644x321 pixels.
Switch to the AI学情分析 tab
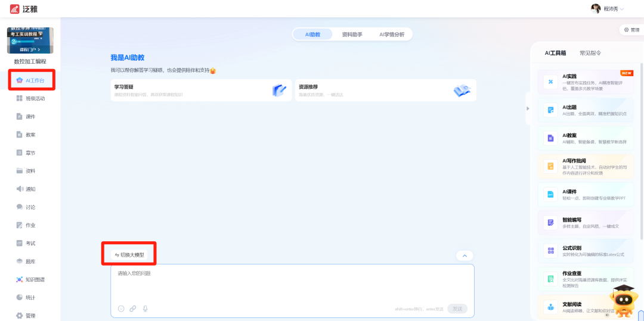(391, 35)
